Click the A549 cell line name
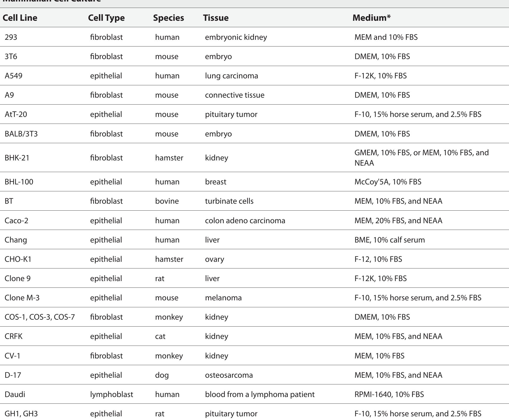Image resolution: width=509 pixels, height=420 pixels. (13, 76)
